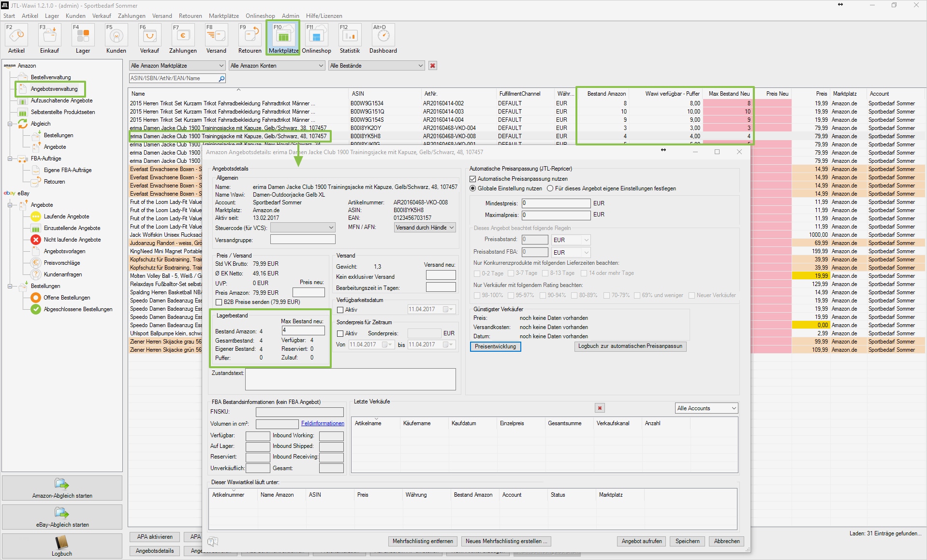
Task: Start the Amazon-Abgleich sync
Action: [x=62, y=488]
